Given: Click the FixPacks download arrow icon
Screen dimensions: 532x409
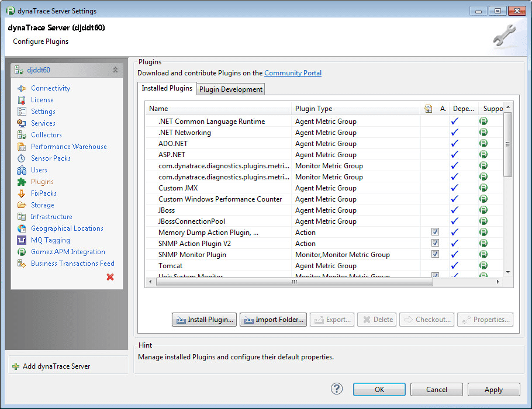Looking at the screenshot, I should (x=22, y=193).
